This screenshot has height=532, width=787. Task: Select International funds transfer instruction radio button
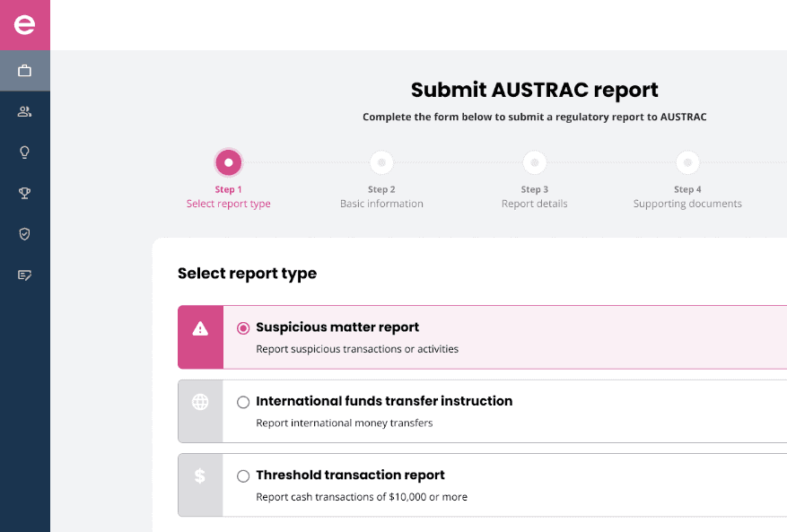click(x=243, y=402)
